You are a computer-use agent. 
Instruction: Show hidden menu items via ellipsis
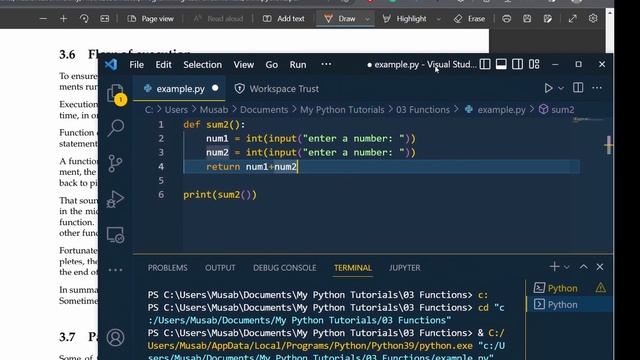[x=326, y=64]
